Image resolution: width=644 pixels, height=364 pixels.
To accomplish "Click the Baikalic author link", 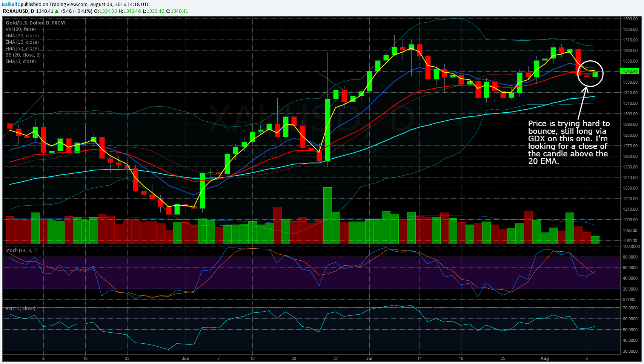I will point(11,4).
